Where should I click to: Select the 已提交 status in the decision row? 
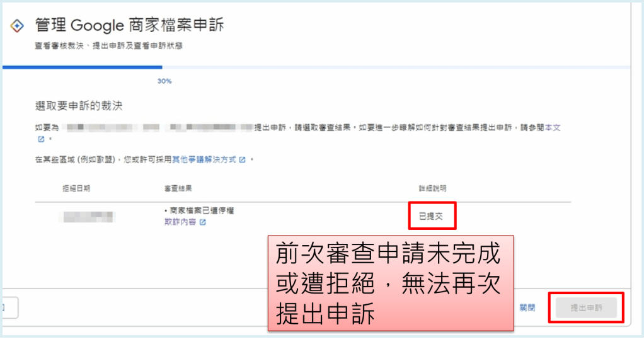tap(431, 216)
